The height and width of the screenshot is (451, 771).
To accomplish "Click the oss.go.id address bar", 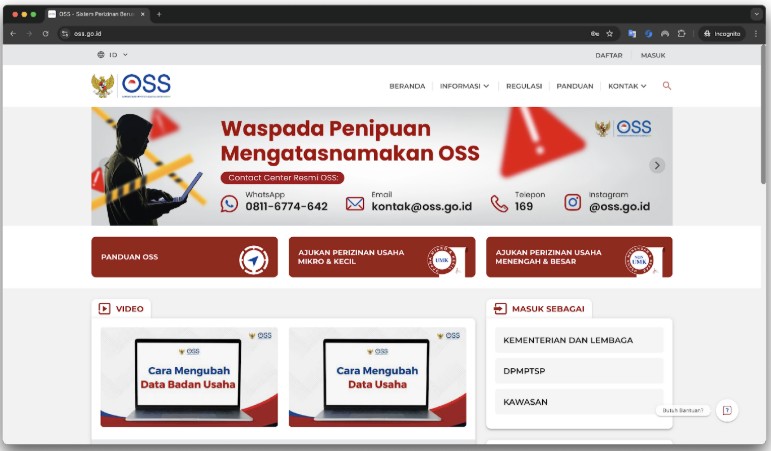I will coord(325,33).
